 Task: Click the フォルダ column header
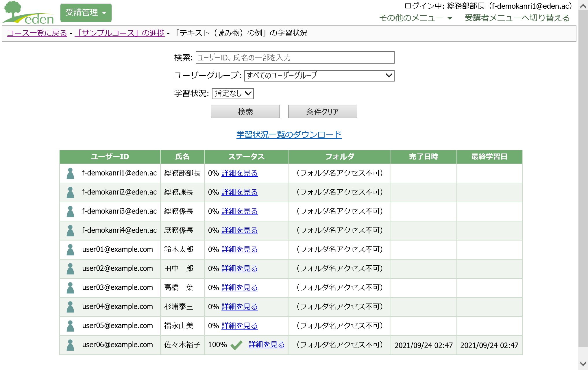[340, 157]
